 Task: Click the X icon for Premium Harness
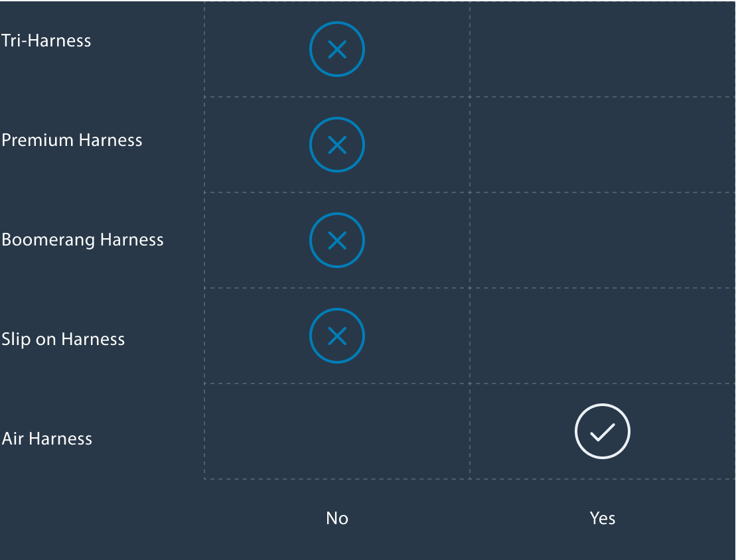[x=337, y=145]
